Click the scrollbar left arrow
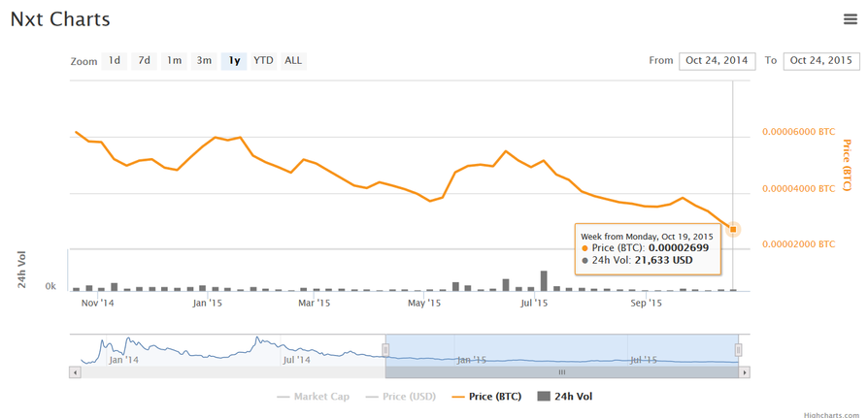 tap(75, 372)
